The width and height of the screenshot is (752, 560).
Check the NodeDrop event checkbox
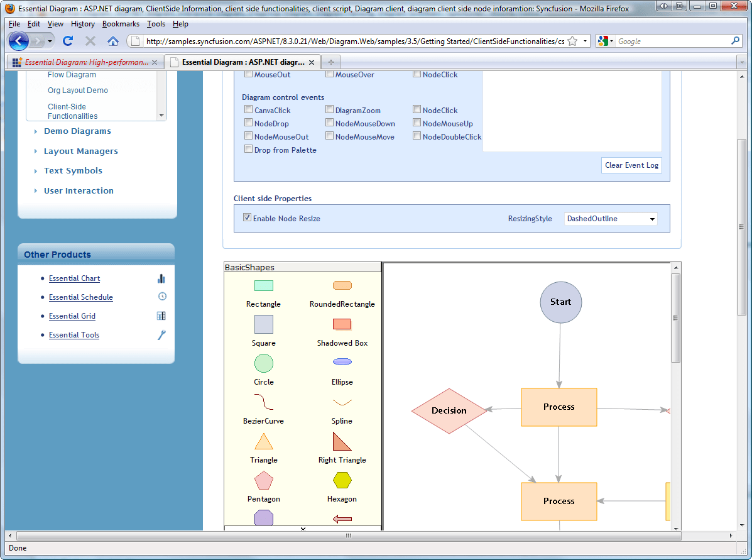(248, 123)
